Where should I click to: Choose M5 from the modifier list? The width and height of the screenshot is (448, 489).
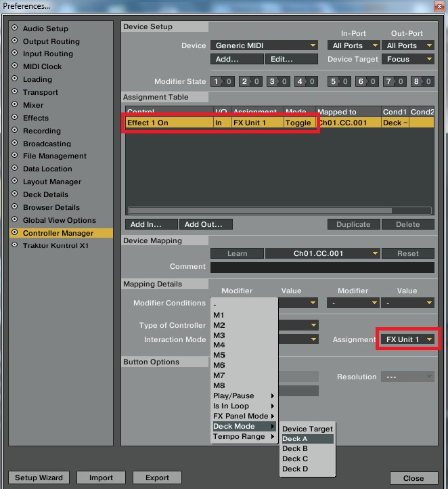pyautogui.click(x=244, y=355)
